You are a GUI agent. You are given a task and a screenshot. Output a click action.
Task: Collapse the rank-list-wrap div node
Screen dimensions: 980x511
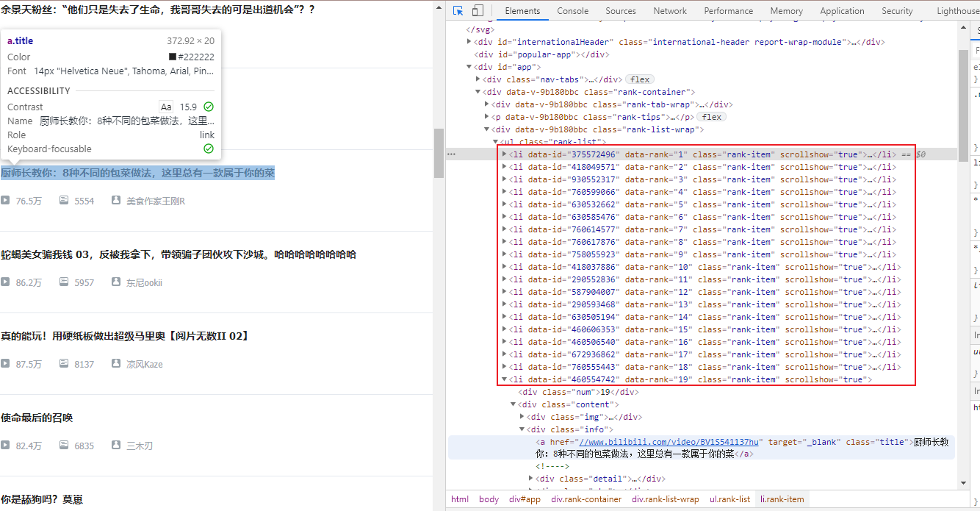[x=487, y=129]
